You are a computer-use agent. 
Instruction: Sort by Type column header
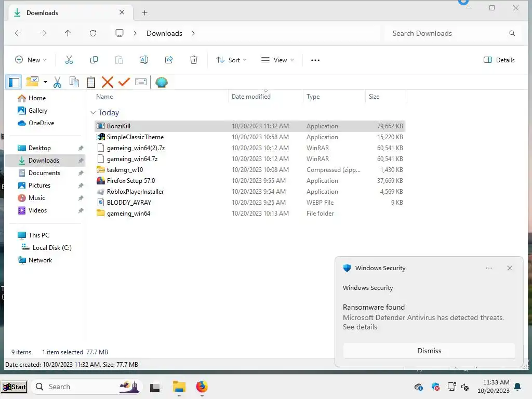pos(313,96)
